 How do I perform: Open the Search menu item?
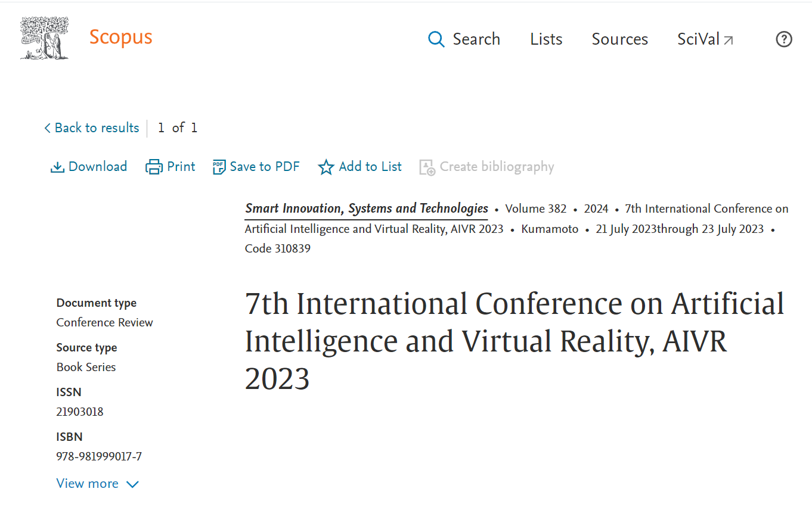476,39
